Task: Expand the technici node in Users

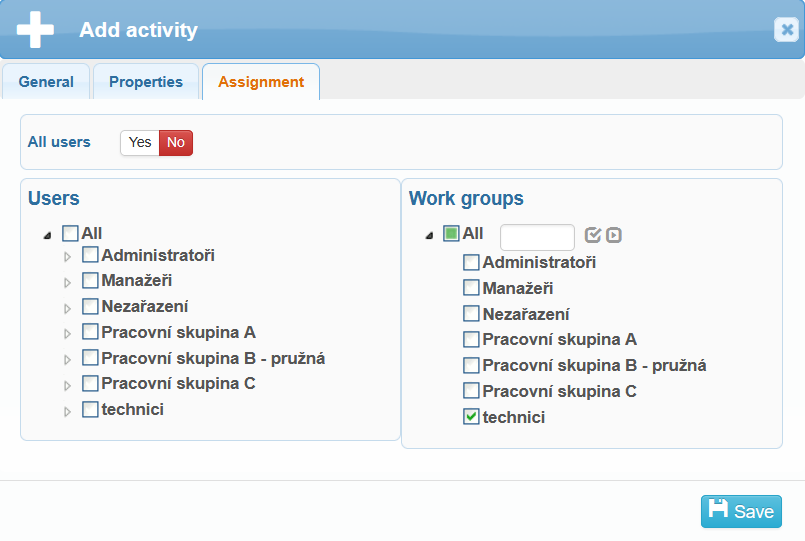Action: coord(68,411)
